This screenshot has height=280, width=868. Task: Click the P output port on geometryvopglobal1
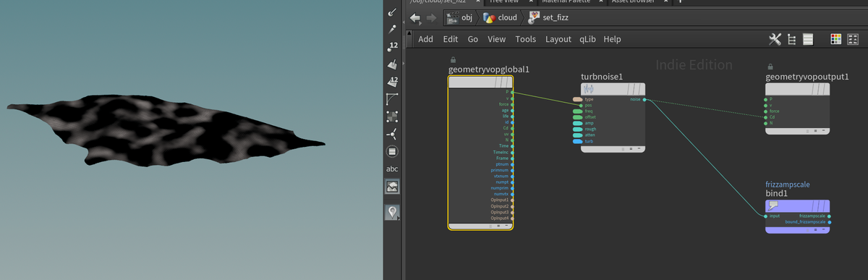(512, 92)
